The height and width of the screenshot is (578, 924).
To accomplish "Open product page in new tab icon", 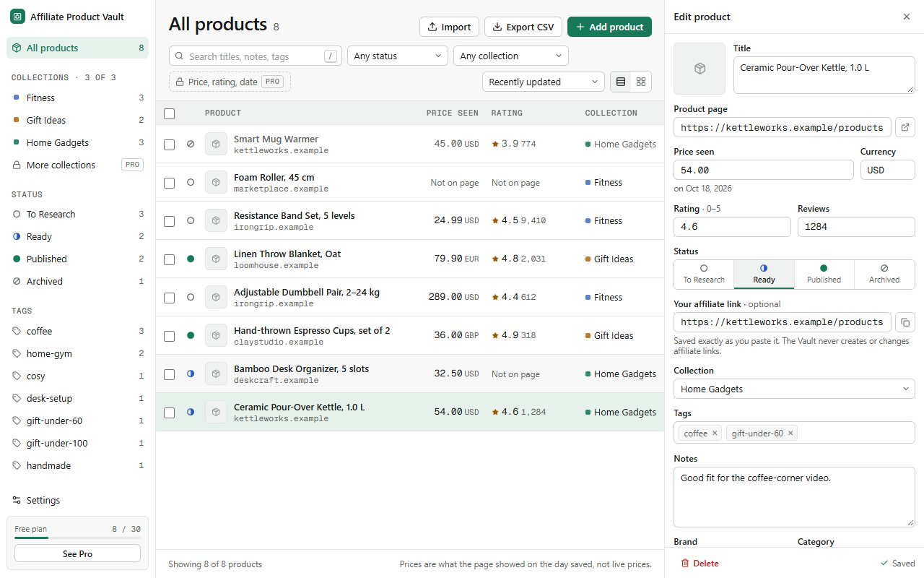I will tap(905, 127).
